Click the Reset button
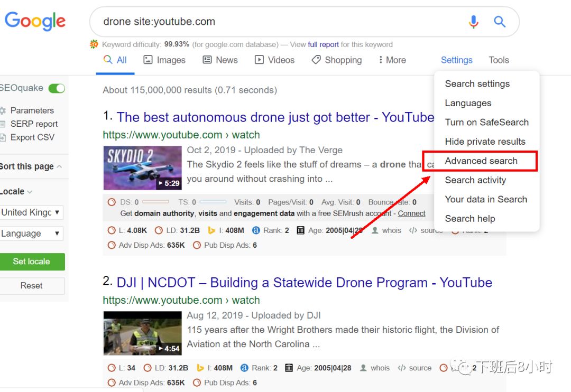This screenshot has width=571, height=392. click(31, 286)
